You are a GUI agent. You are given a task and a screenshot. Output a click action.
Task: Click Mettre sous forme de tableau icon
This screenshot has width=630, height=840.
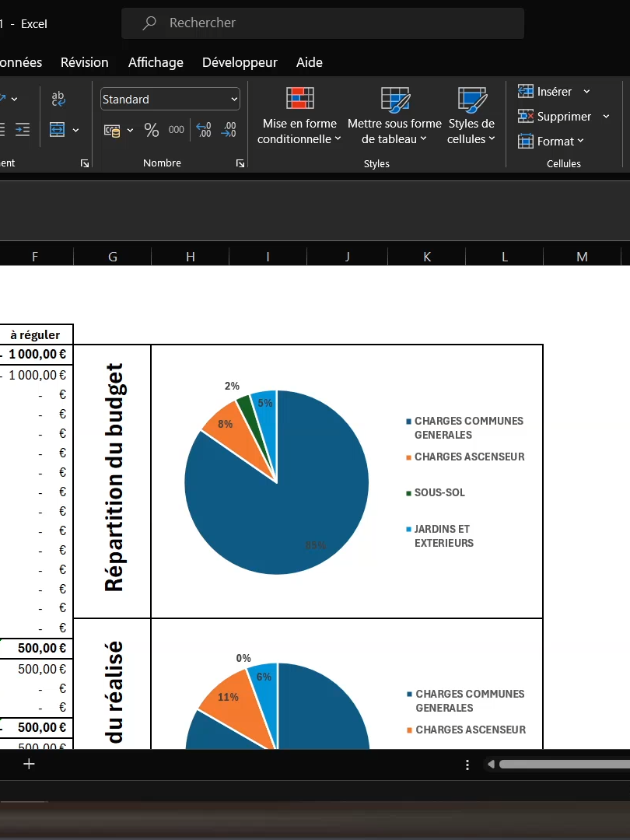point(395,100)
